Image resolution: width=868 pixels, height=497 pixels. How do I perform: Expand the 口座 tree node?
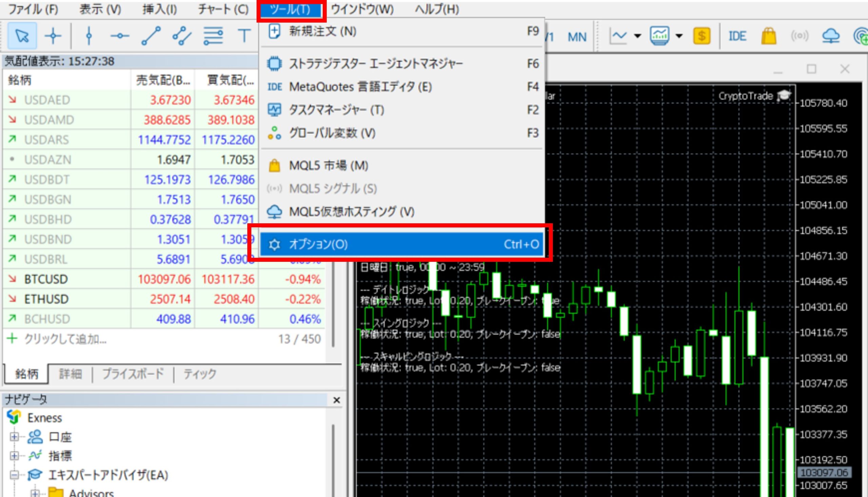(x=14, y=437)
